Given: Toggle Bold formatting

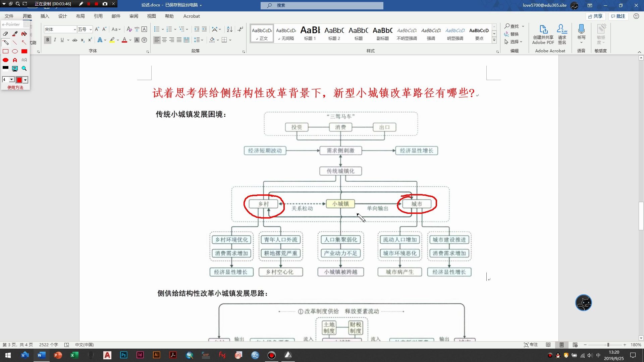Looking at the screenshot, I should tap(48, 40).
